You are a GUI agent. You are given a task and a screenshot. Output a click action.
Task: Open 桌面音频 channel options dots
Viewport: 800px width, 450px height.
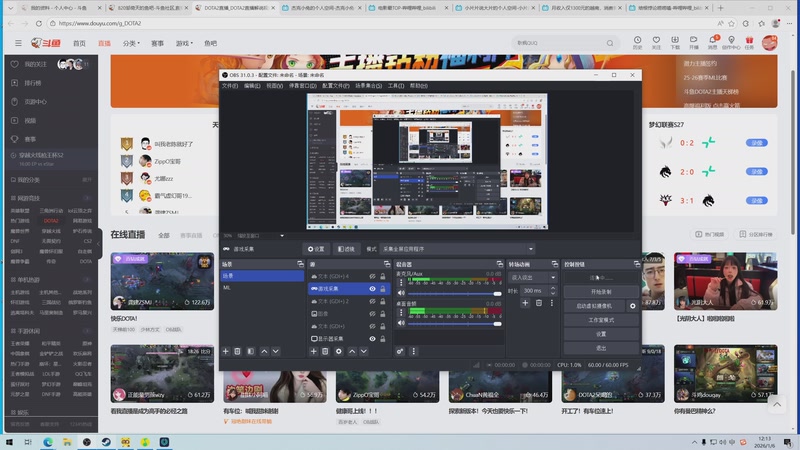coord(401,312)
